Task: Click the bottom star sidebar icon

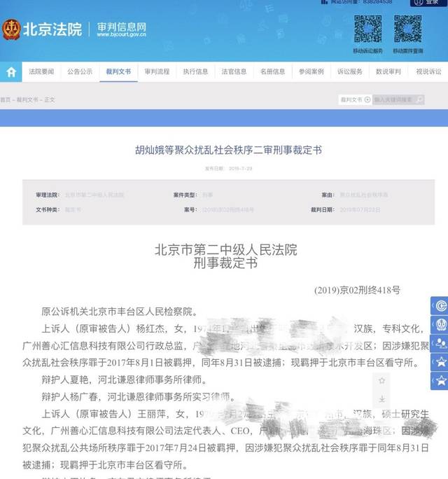Action: tap(440, 380)
